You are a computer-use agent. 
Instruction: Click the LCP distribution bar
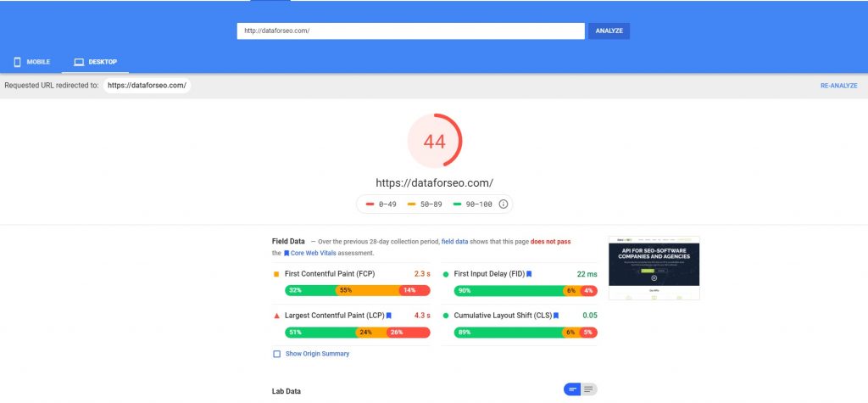pos(358,333)
